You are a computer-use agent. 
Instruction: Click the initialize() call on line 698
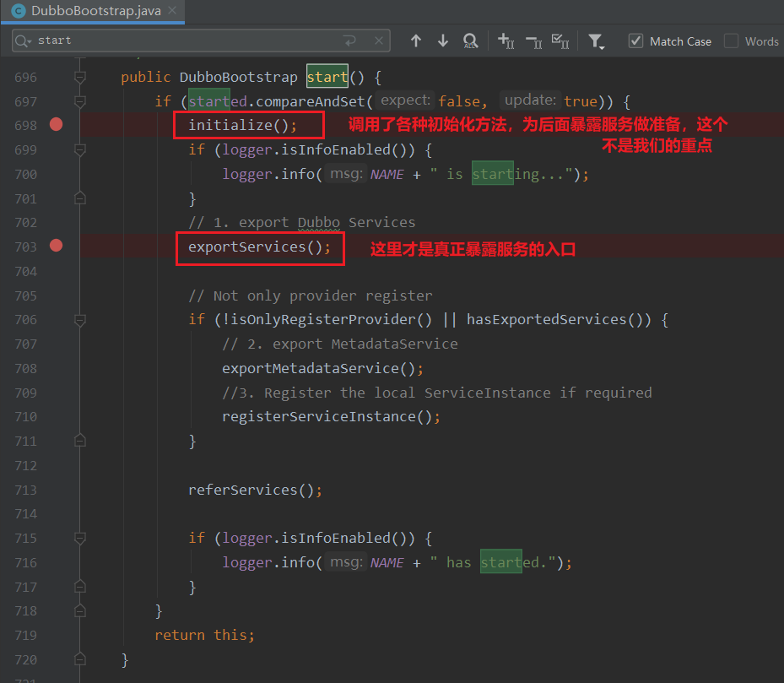pyautogui.click(x=242, y=125)
